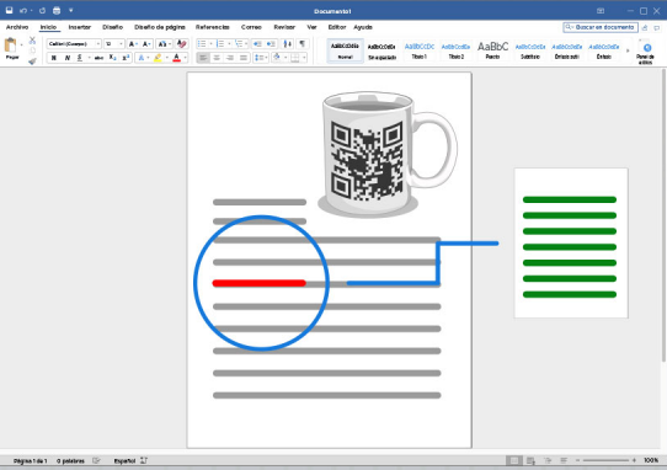Screen dimensions: 667x470
Task: Open the Insertar ribbon tab
Action: [80, 27]
